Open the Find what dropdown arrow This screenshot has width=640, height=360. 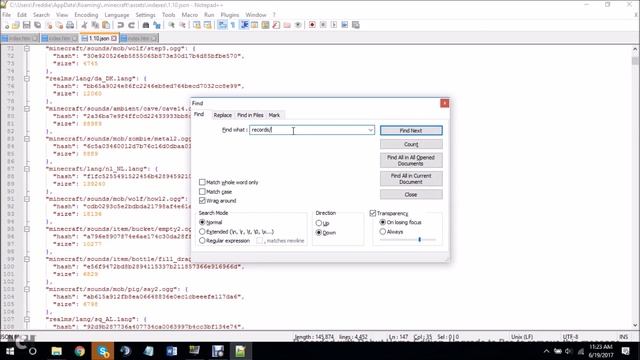click(x=370, y=130)
